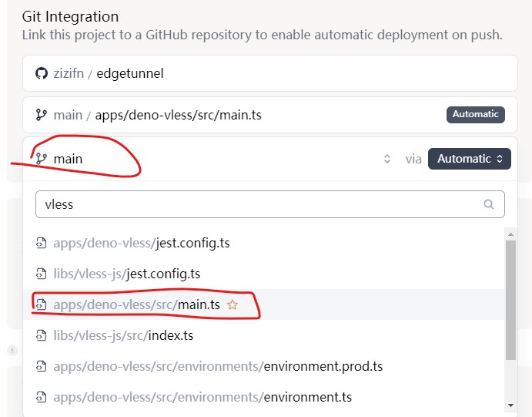The image size is (532, 417).
Task: Select apps/deno-vless/src/main.ts entry file
Action: (x=137, y=305)
